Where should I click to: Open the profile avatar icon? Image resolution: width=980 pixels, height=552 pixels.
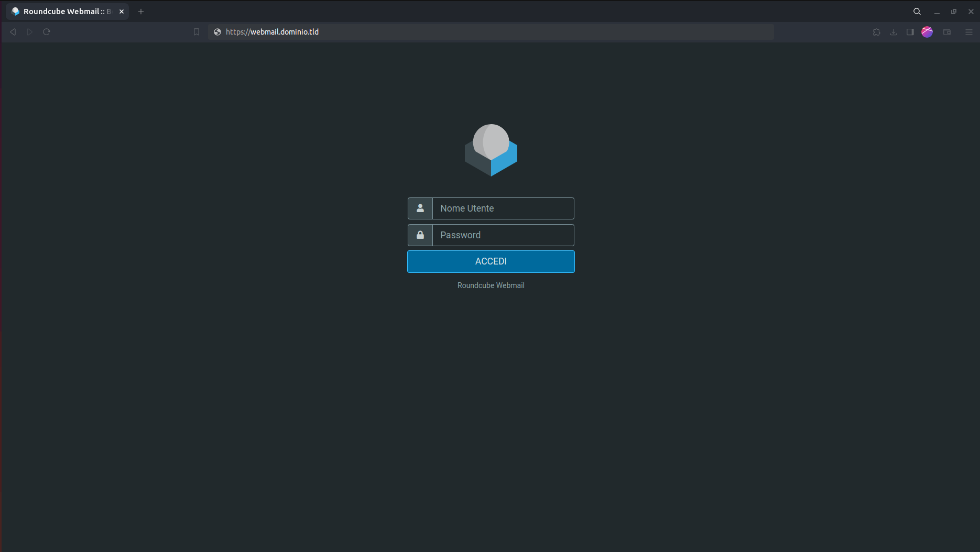927,32
